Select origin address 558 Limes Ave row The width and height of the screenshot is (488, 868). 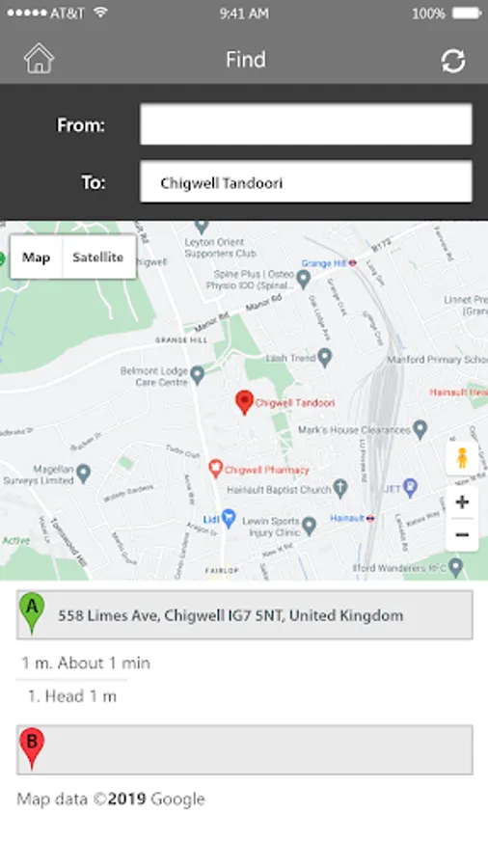click(245, 615)
